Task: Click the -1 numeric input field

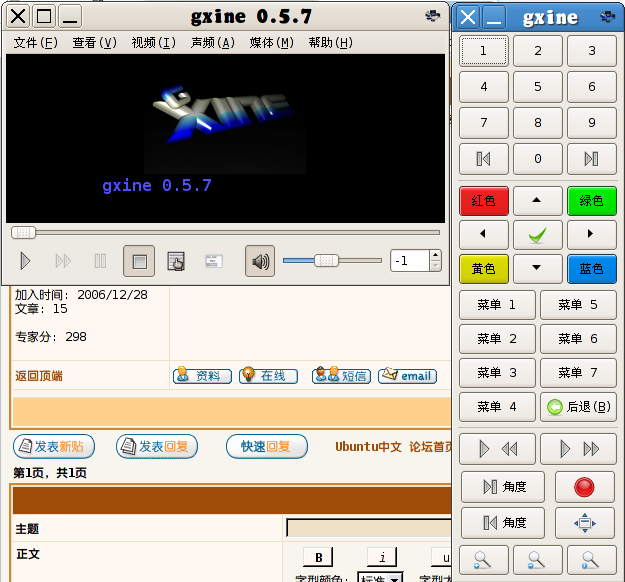Action: pos(410,261)
